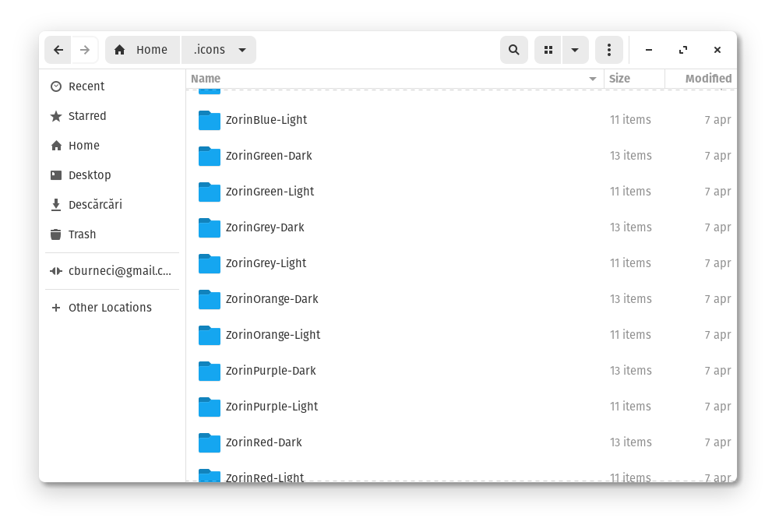Go back with the left arrow button
779x532 pixels.
point(58,50)
